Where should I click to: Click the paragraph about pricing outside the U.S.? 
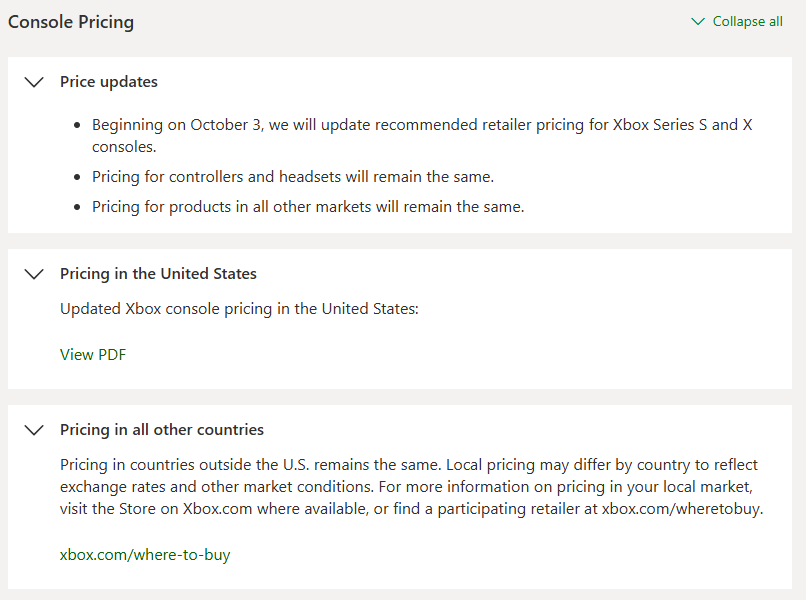[x=408, y=487]
